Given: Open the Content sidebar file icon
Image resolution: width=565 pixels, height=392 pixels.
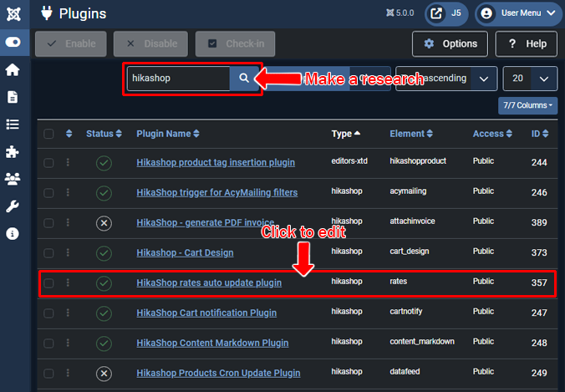Looking at the screenshot, I should coord(13,97).
